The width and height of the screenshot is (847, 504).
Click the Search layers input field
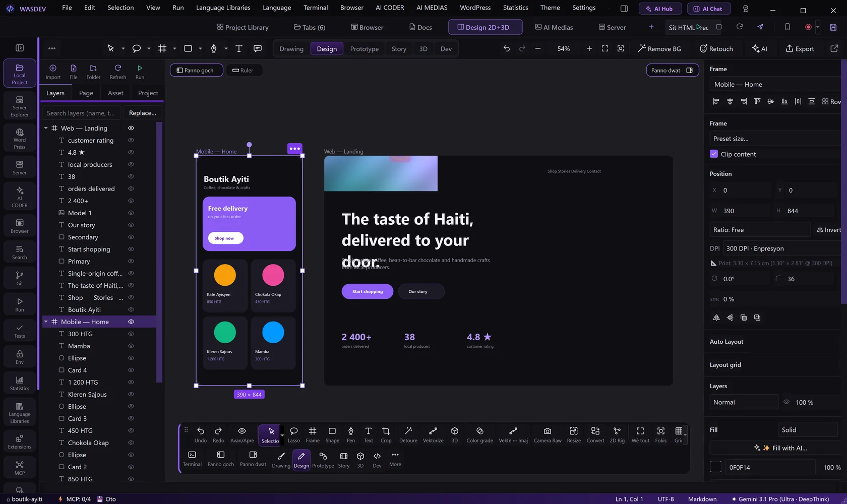pyautogui.click(x=81, y=113)
